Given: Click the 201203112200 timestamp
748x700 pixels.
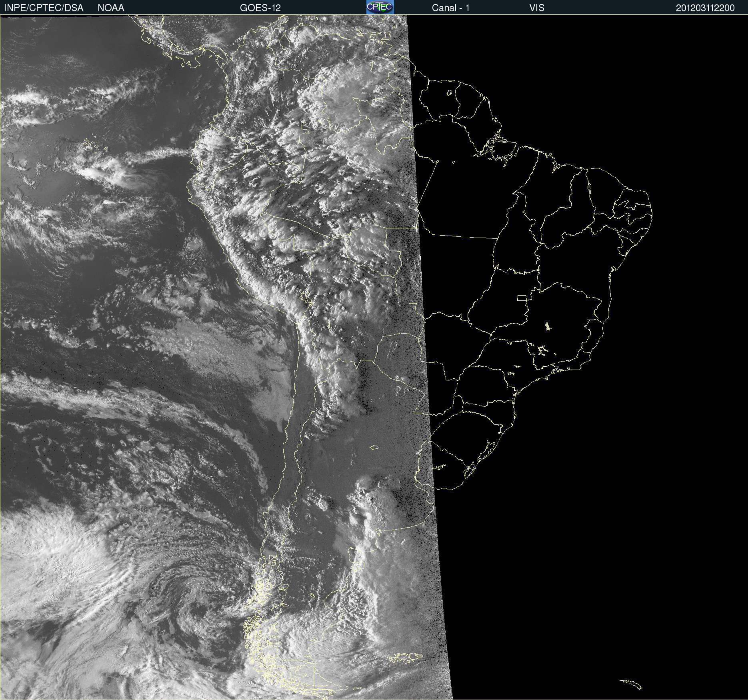Looking at the screenshot, I should (x=705, y=8).
